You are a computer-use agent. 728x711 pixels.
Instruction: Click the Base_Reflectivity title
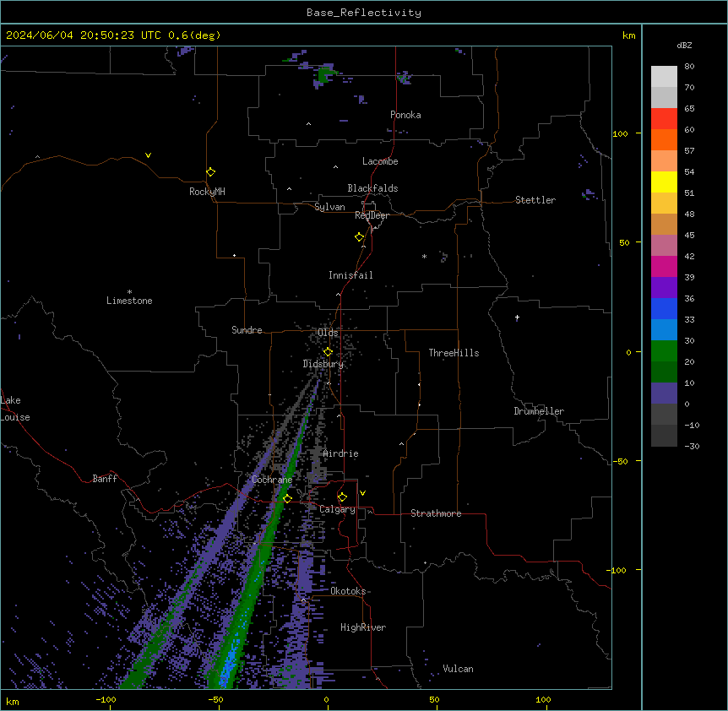(x=364, y=13)
